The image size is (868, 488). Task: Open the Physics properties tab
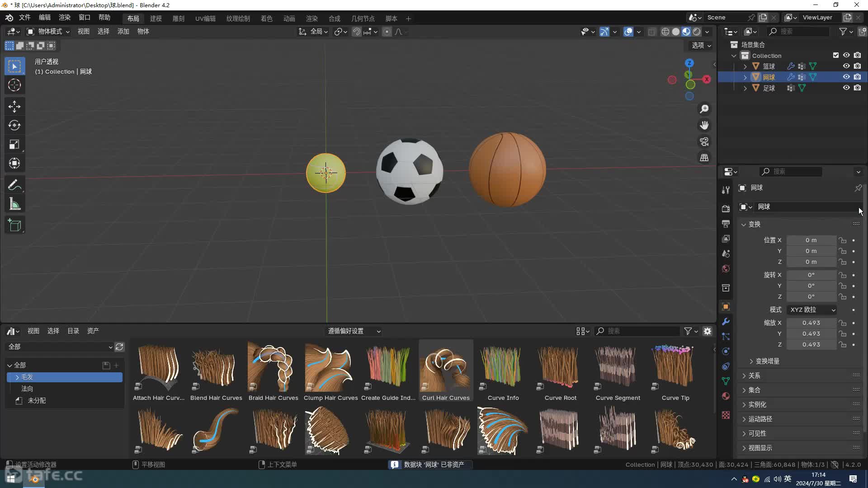[726, 352]
